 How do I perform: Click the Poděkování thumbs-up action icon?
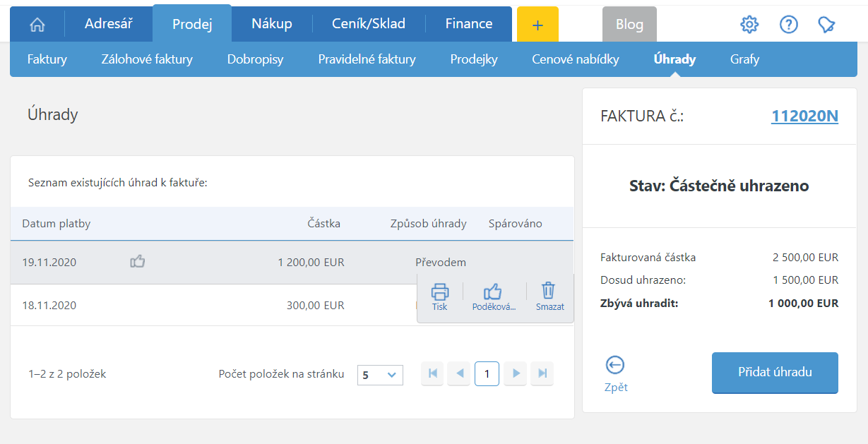[x=493, y=292]
